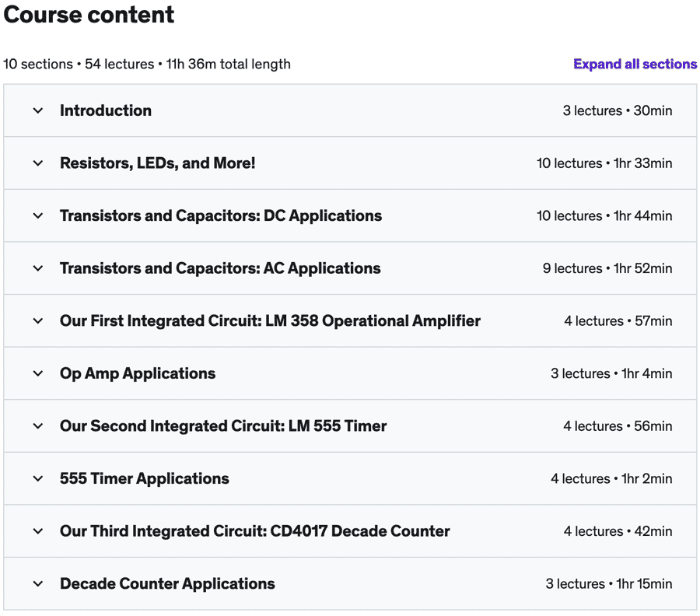Expand LM 358 Operational Amplifier chevron
Screen dimensions: 700x616
click(38, 321)
